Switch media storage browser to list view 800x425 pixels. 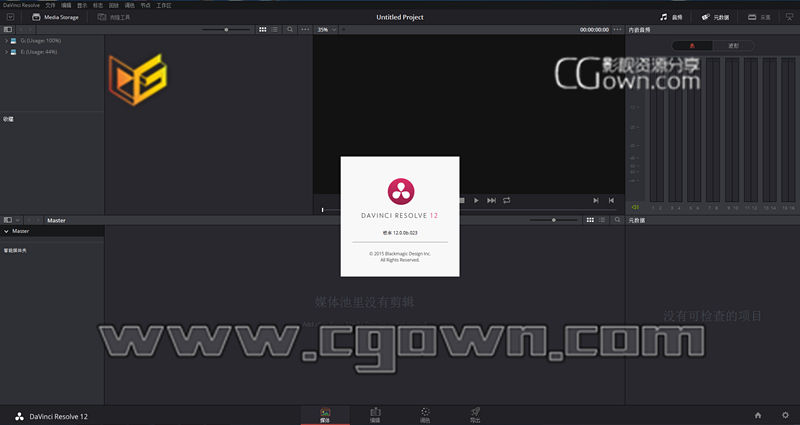[x=275, y=30]
